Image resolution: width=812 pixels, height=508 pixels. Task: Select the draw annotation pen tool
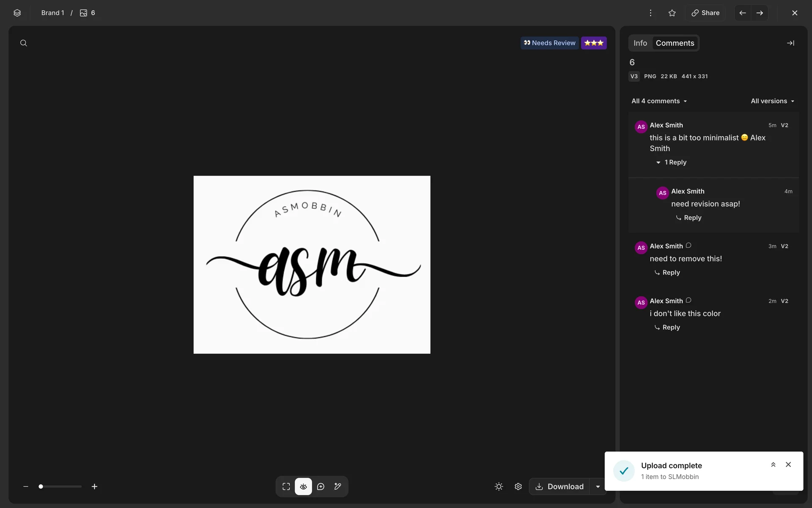tap(338, 486)
